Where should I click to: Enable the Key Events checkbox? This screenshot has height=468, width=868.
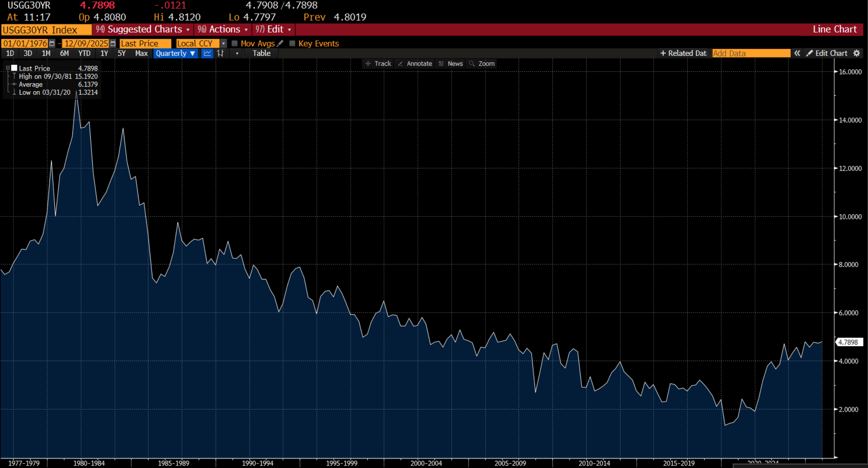pos(292,44)
